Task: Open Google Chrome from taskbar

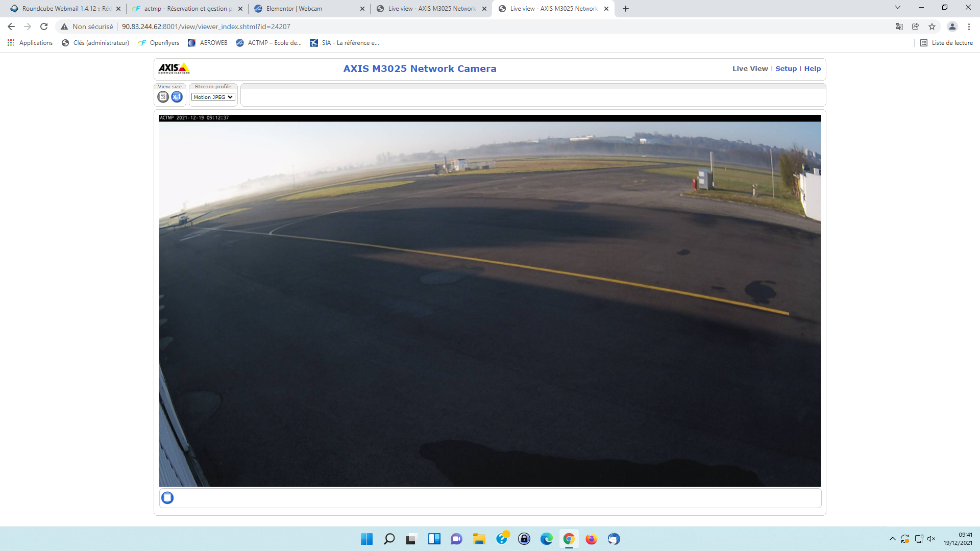Action: click(x=569, y=539)
